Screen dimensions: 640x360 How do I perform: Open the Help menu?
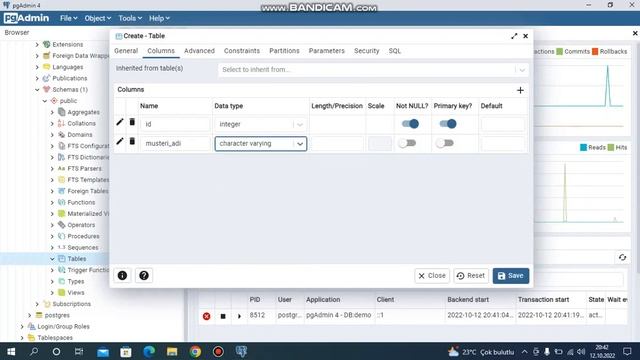[x=159, y=18]
